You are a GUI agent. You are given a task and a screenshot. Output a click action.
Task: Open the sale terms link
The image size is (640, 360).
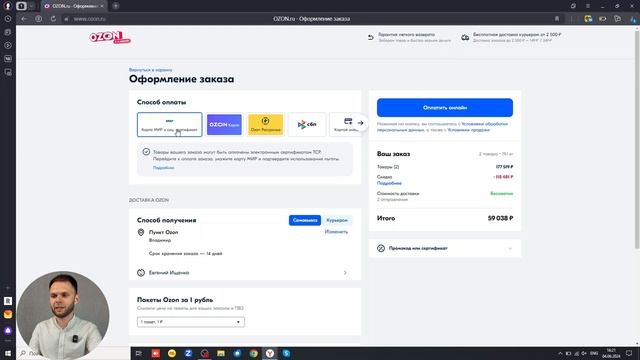click(x=469, y=130)
